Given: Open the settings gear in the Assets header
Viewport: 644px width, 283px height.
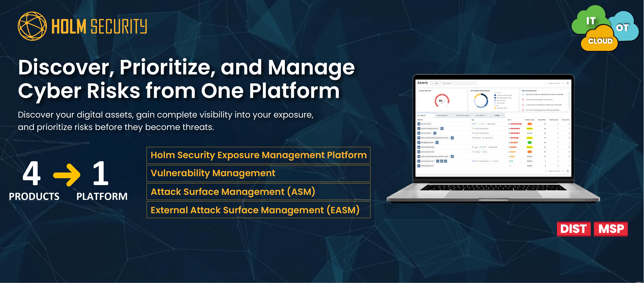Looking at the screenshot, I should (568, 83).
